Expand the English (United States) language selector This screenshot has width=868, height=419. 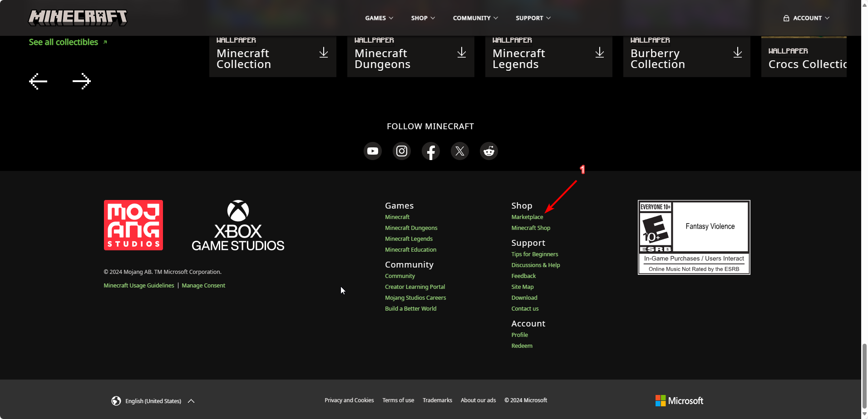coord(153,401)
